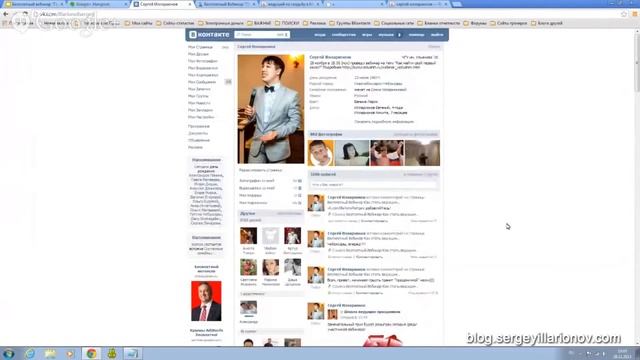640x360 pixels.
Task: Open the Реклама bookmarks folder
Action: point(314,23)
